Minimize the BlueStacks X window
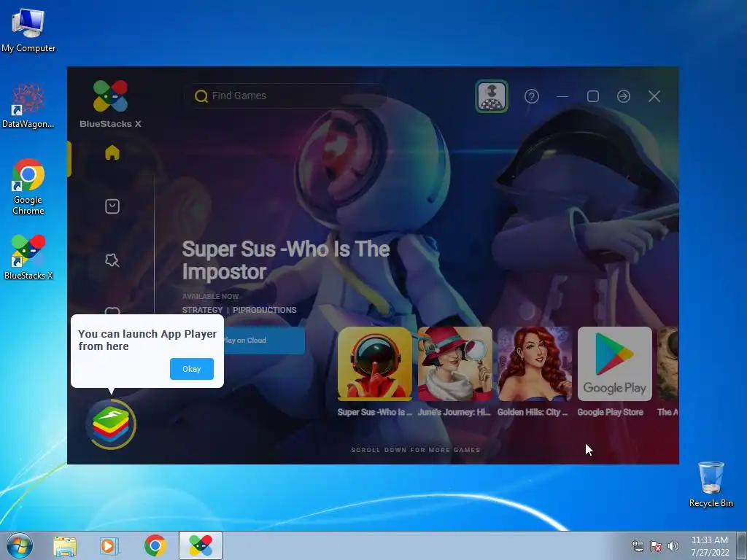This screenshot has height=560, width=747. pyautogui.click(x=562, y=97)
